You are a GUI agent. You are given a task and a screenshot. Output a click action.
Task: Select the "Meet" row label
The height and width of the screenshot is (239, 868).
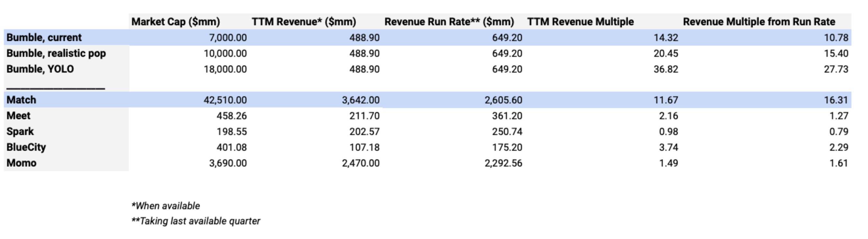tap(18, 116)
